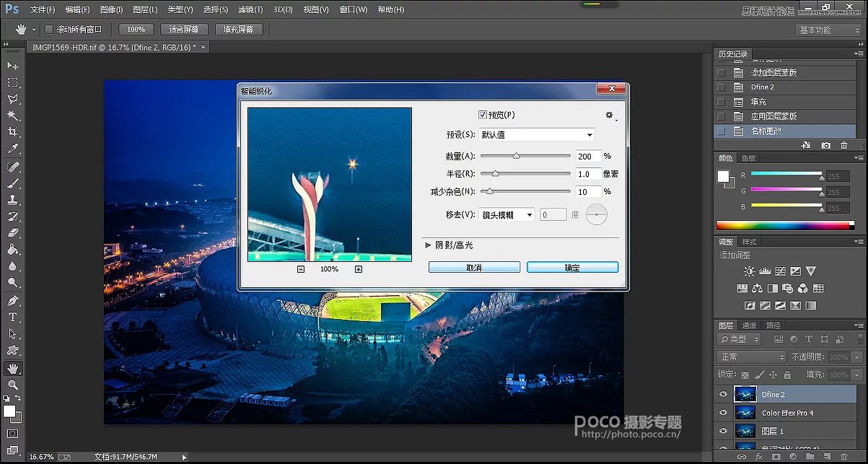
Task: Hide the Dfine 2 layer
Action: coord(724,394)
